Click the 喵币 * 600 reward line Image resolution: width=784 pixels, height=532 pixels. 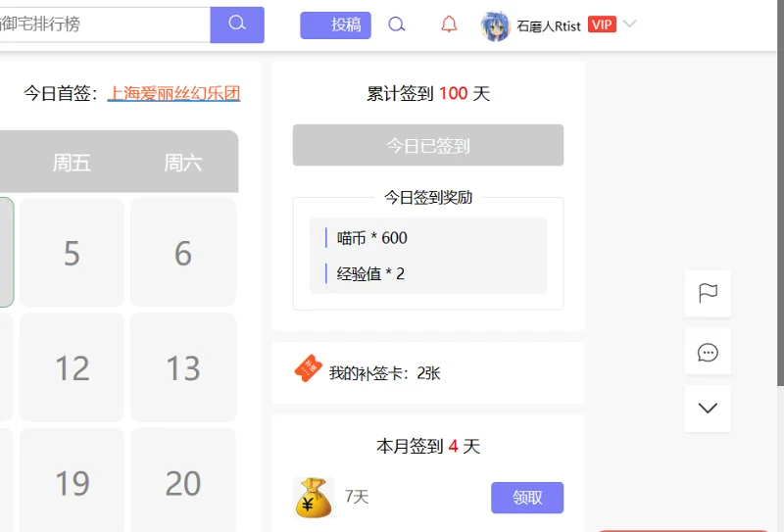(x=372, y=238)
